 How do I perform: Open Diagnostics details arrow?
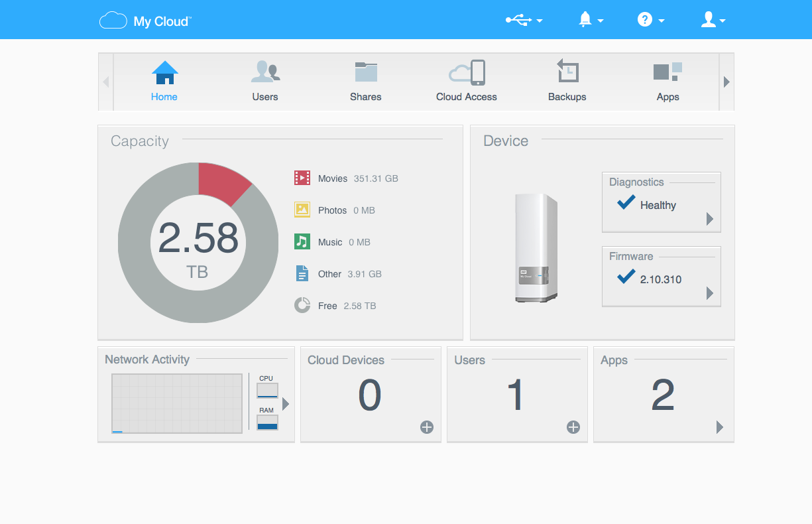(710, 219)
